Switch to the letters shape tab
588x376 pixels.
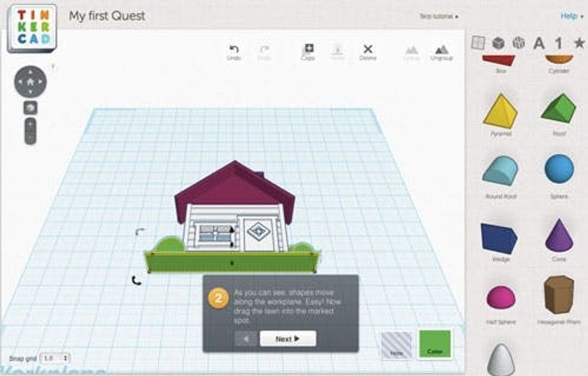coord(539,43)
